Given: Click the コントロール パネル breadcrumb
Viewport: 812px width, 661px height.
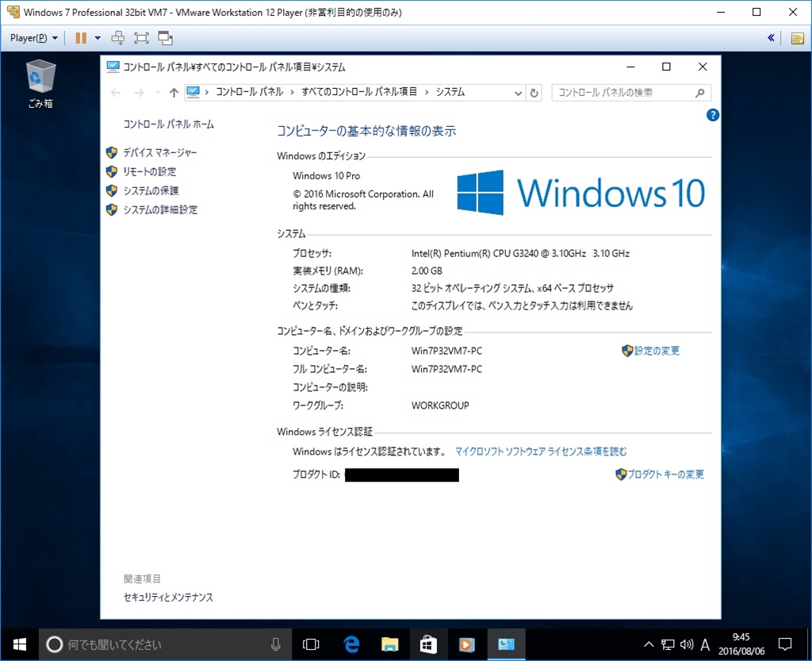Looking at the screenshot, I should pyautogui.click(x=250, y=92).
